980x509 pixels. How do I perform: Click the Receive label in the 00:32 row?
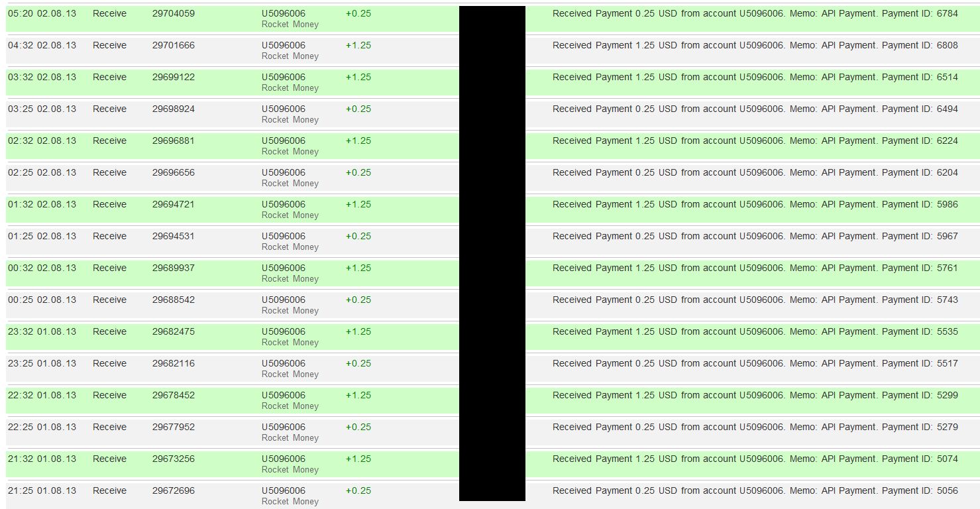tap(109, 268)
